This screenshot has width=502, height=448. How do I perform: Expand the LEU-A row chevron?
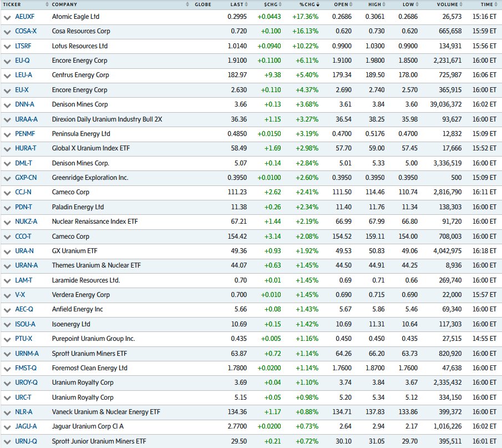click(7, 75)
